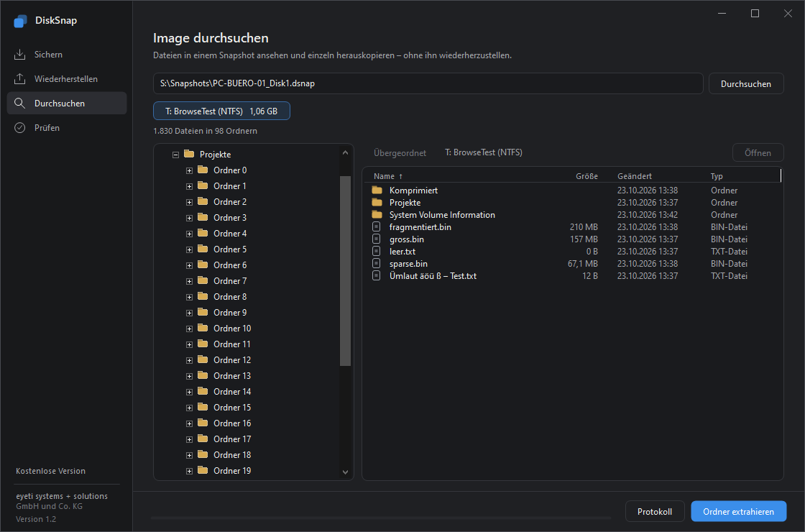
Task: Click the folder icon of Ordner 19 in tree
Action: (203, 470)
